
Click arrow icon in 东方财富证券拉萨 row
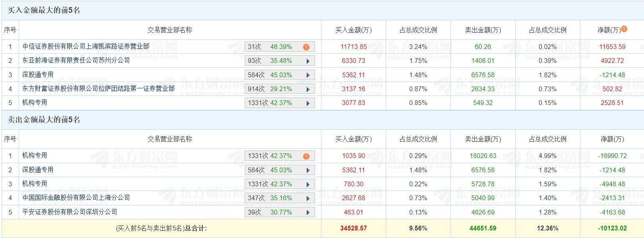click(308, 89)
